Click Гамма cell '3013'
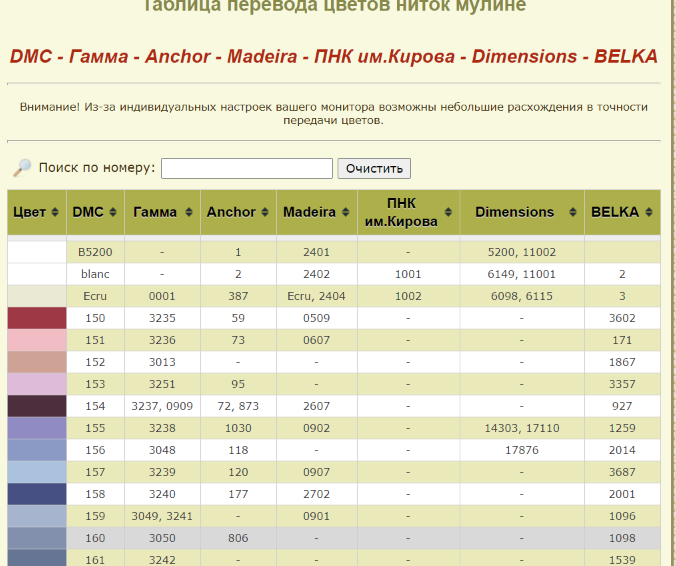Viewport: 676px width, 566px height. click(x=162, y=362)
